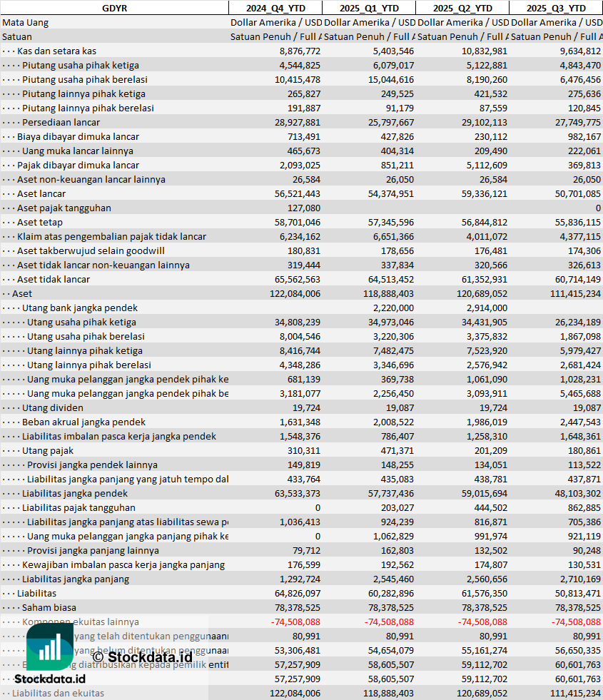Click Utang lainnya pihak ketiga label
Screen dimensions: 603x700
pos(84,351)
